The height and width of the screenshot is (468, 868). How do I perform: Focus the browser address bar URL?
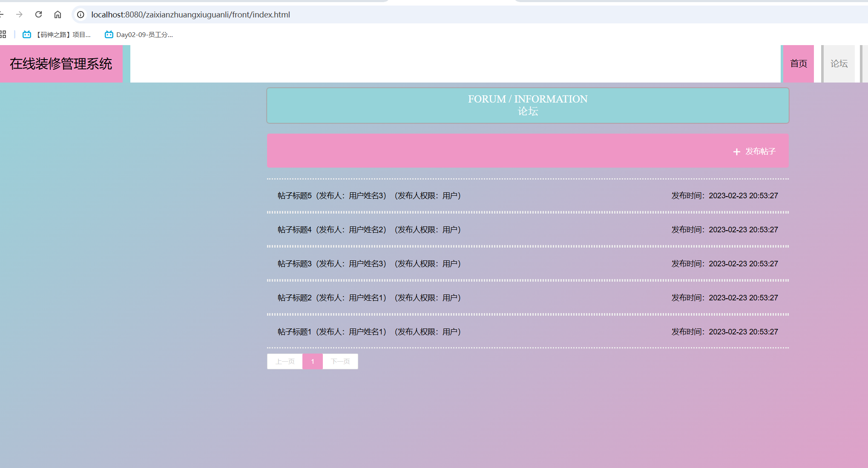pyautogui.click(x=190, y=14)
